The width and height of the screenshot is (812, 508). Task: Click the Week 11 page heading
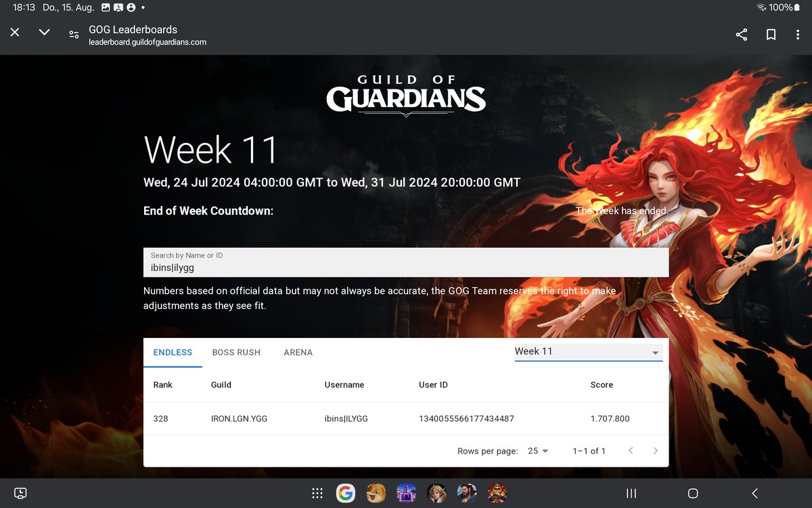(211, 150)
